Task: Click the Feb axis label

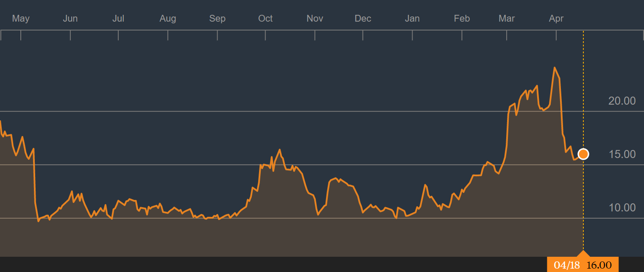Action: coord(462,19)
